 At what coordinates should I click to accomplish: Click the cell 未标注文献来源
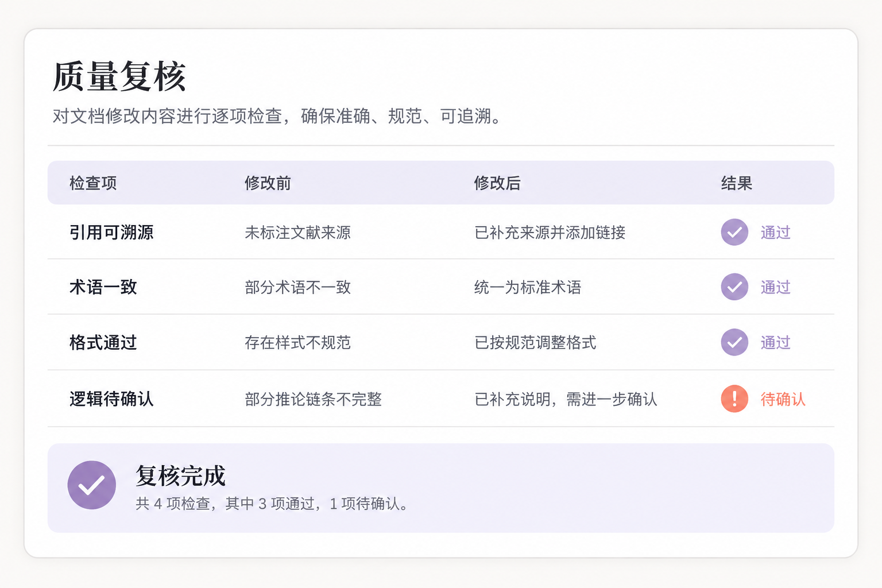coord(297,233)
